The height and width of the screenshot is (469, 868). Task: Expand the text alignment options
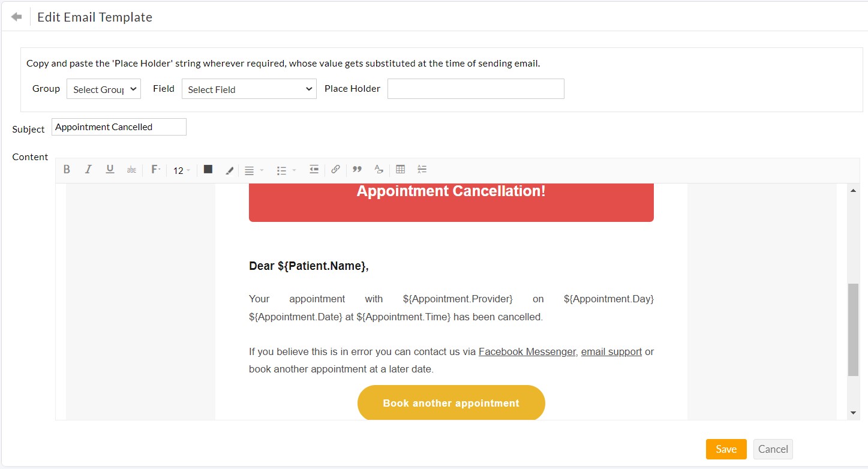pyautogui.click(x=253, y=170)
